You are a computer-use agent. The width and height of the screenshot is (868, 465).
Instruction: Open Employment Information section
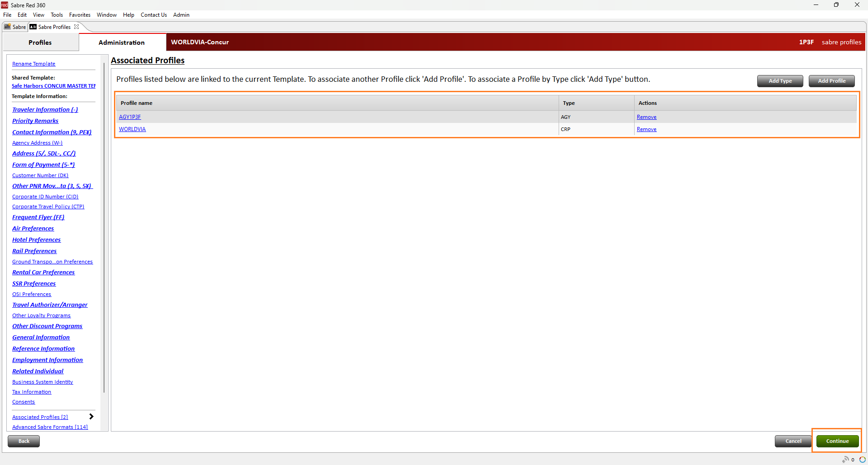[47, 360]
